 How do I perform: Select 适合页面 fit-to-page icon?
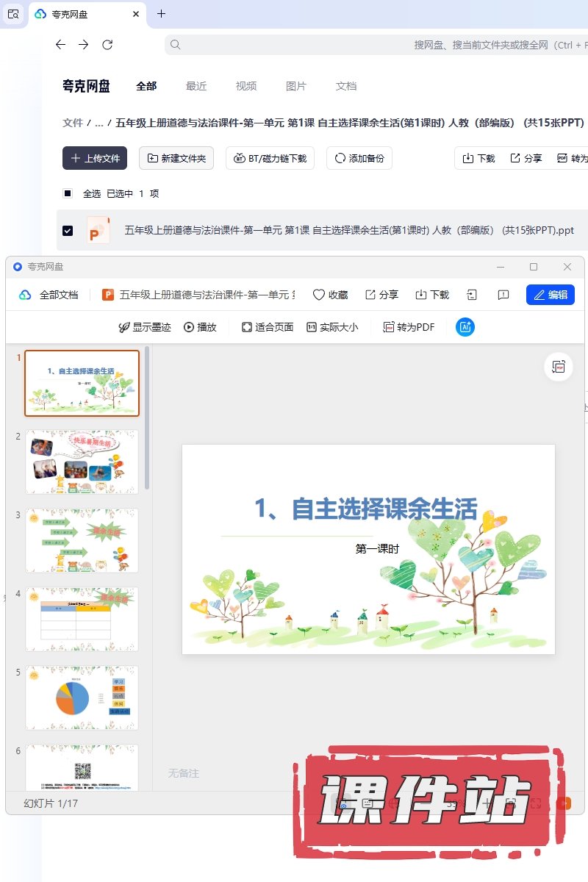[x=247, y=327]
